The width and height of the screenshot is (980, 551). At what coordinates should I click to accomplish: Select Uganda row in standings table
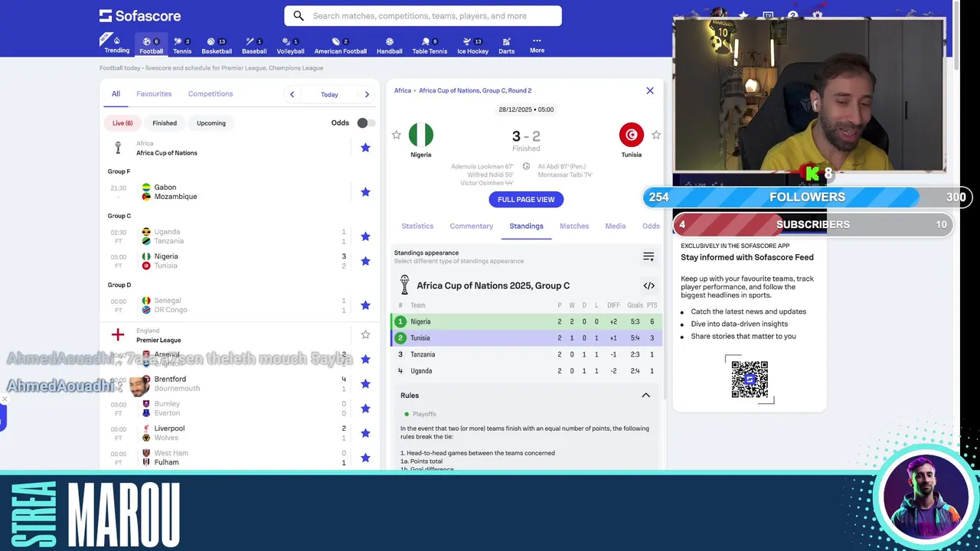coord(526,371)
